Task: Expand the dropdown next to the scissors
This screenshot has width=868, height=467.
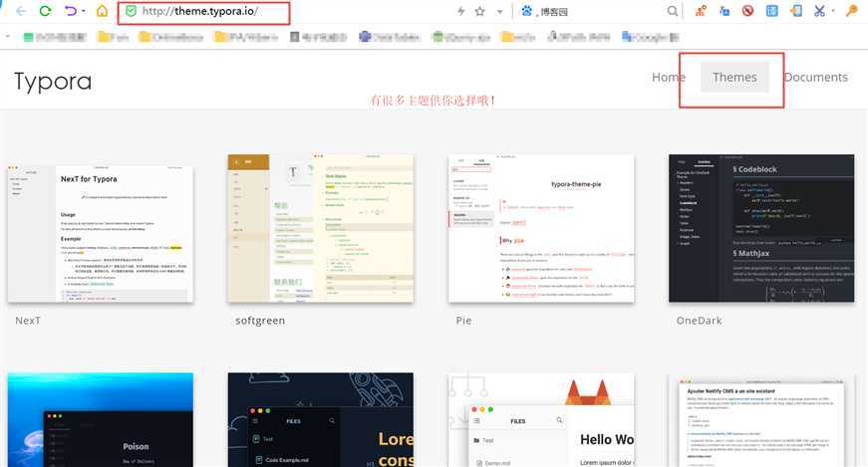Action: pos(833,11)
